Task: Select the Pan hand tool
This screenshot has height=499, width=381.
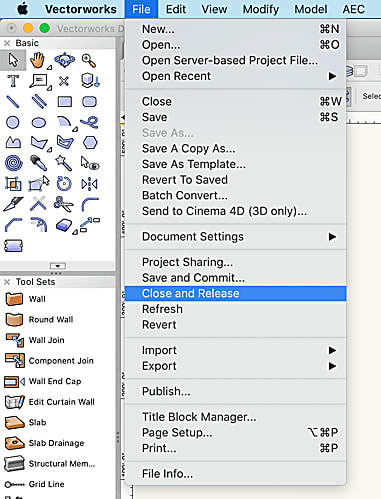Action: pos(37,60)
